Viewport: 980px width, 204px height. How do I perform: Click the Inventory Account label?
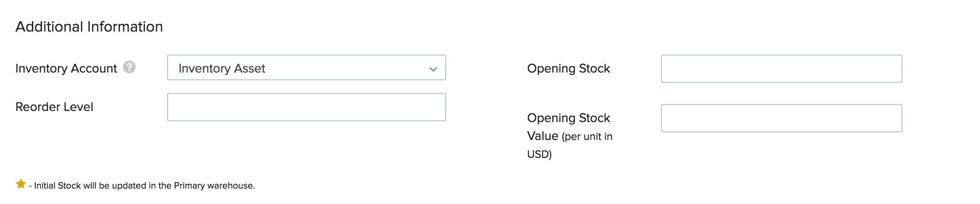[66, 68]
